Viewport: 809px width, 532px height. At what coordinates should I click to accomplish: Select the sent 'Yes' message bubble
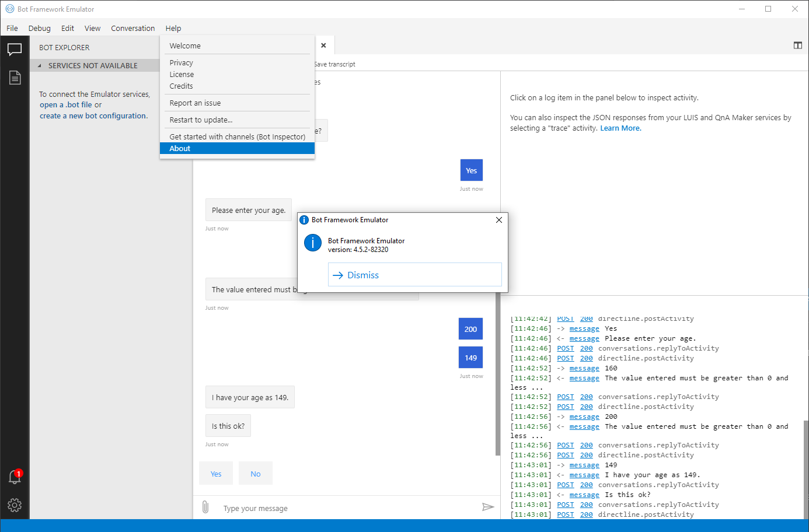click(472, 170)
